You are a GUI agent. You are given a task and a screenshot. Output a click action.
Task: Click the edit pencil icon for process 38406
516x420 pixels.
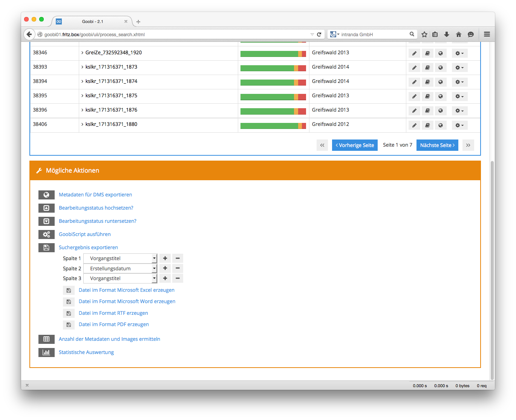[x=414, y=125]
